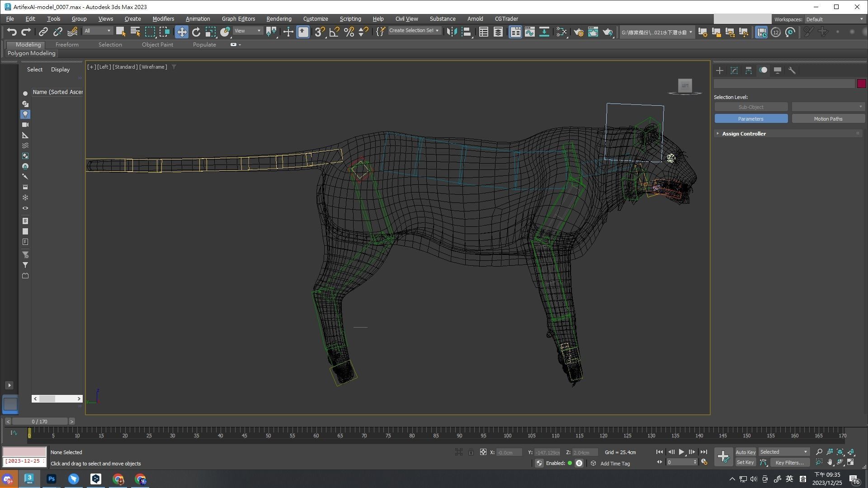The width and height of the screenshot is (868, 488).
Task: Expand the Assign Controller rollout
Action: click(744, 134)
